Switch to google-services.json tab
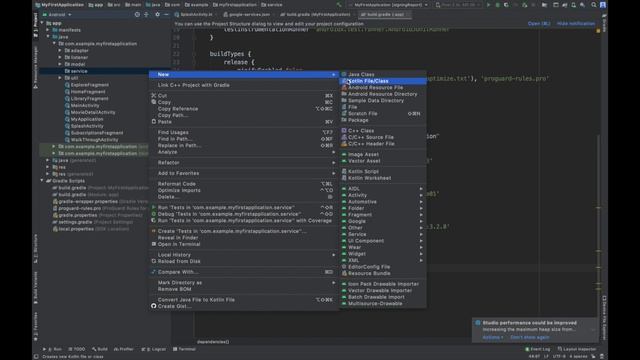This screenshot has height=360, width=640. pyautogui.click(x=247, y=15)
